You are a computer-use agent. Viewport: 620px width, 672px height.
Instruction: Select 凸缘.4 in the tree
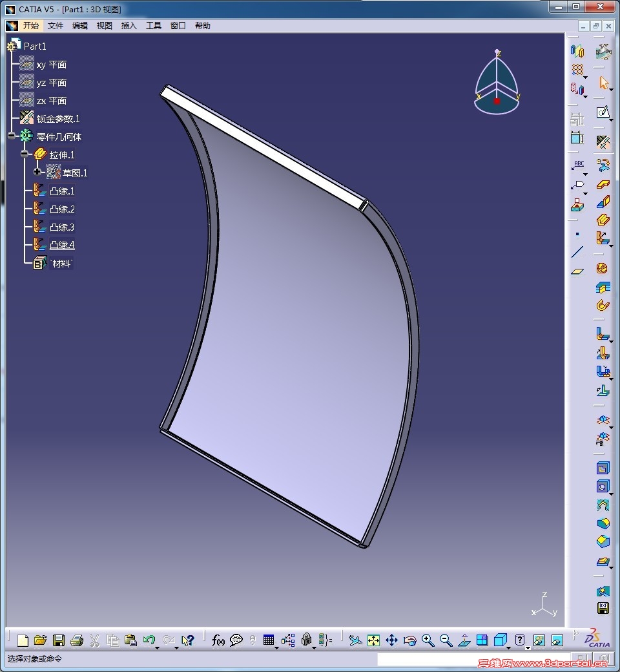point(62,245)
